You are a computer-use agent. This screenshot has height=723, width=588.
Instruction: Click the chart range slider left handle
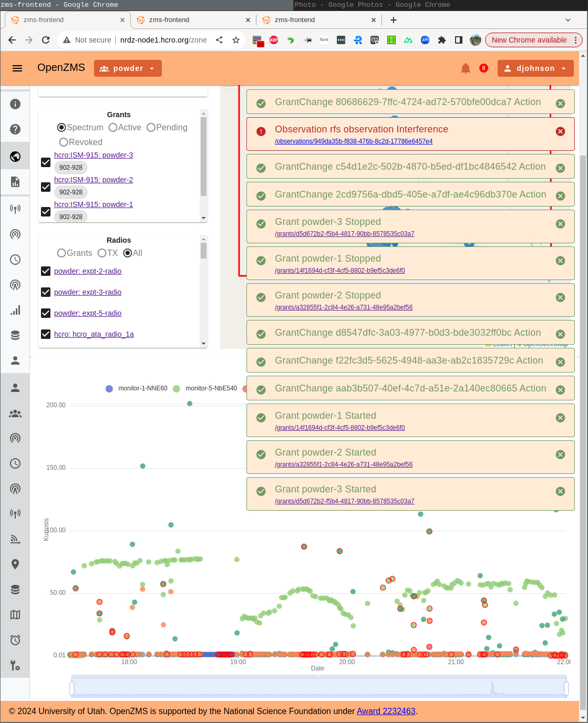point(72,688)
